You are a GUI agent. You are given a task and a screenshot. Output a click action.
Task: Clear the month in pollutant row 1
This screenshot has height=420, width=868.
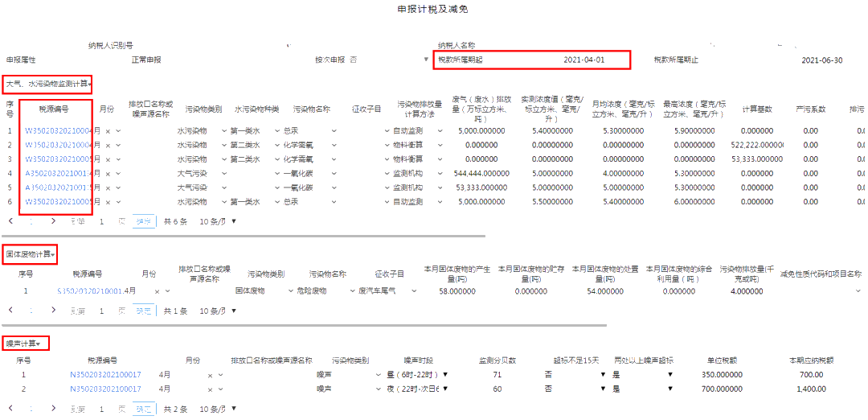pos(108,130)
